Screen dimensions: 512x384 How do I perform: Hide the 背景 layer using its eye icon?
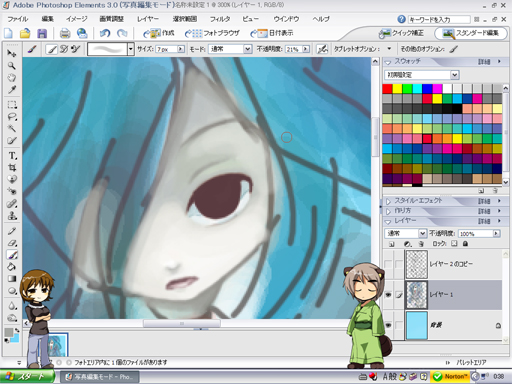click(388, 325)
